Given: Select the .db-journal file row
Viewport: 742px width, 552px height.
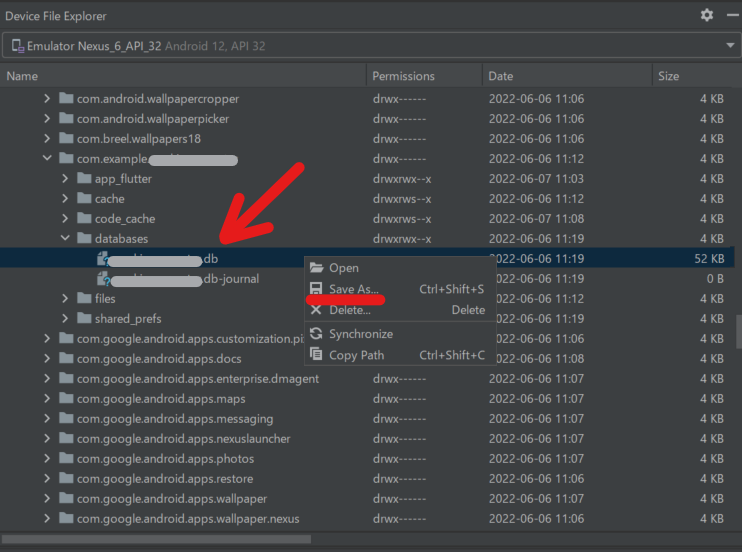Looking at the screenshot, I should click(x=367, y=278).
